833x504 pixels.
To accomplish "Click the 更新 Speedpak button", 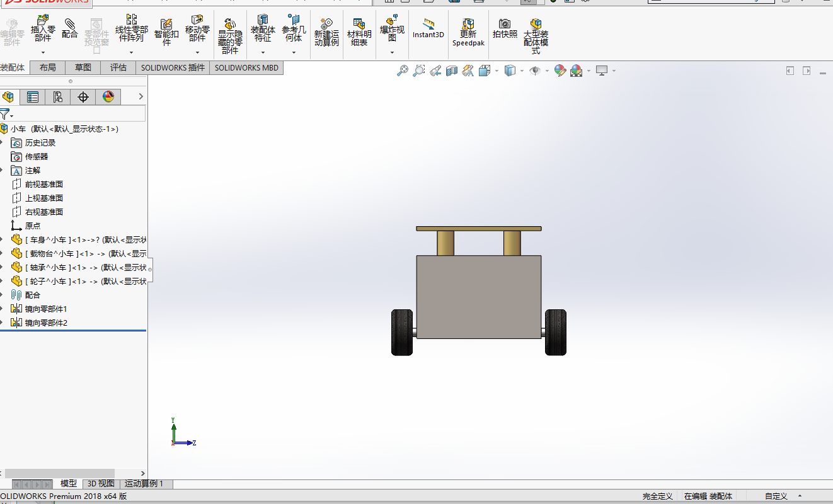I will (468, 31).
